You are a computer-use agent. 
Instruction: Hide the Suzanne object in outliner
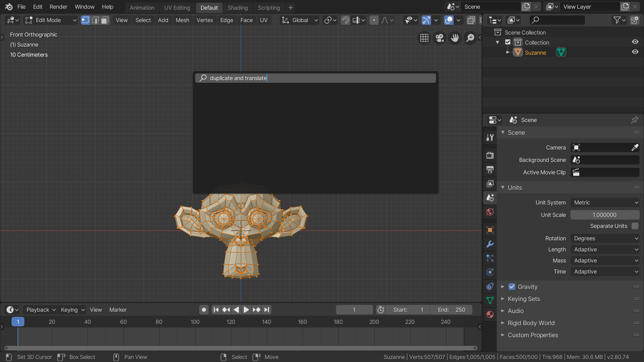pos(635,52)
